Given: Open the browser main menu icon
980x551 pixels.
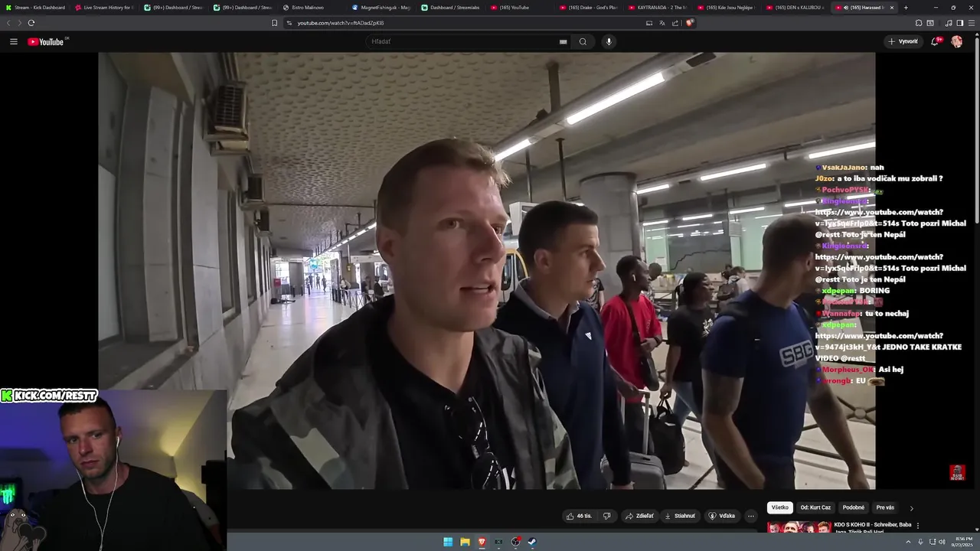Looking at the screenshot, I should click(x=972, y=23).
